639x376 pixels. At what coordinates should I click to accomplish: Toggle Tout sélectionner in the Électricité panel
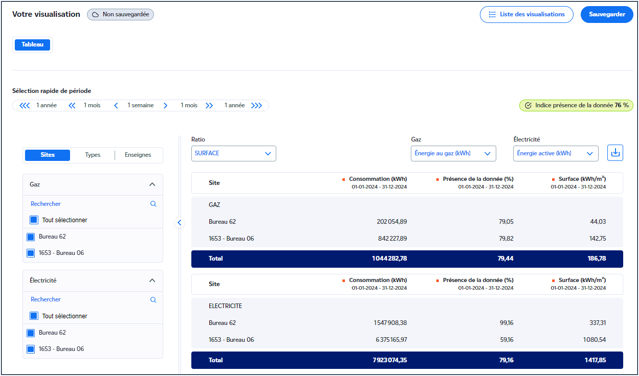pos(34,316)
